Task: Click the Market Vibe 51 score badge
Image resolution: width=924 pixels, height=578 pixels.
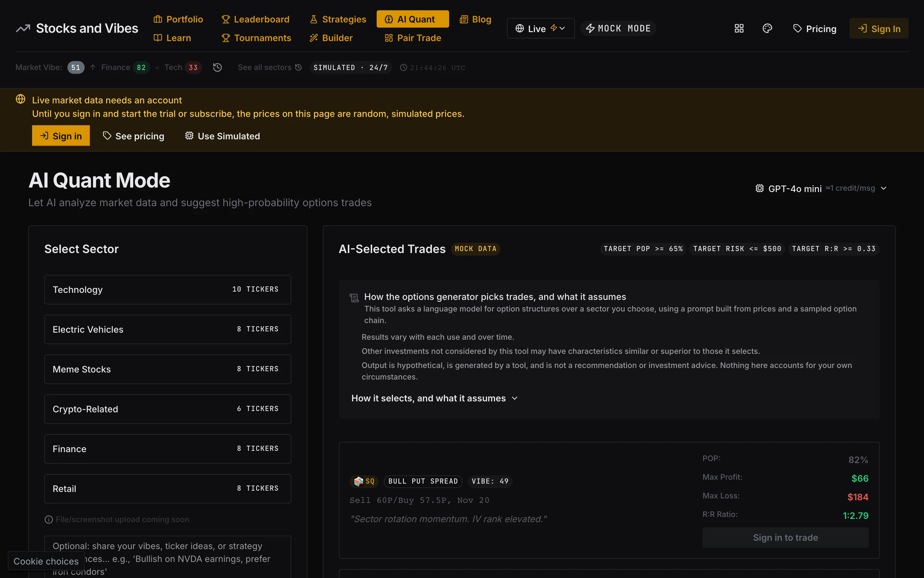Action: point(75,68)
